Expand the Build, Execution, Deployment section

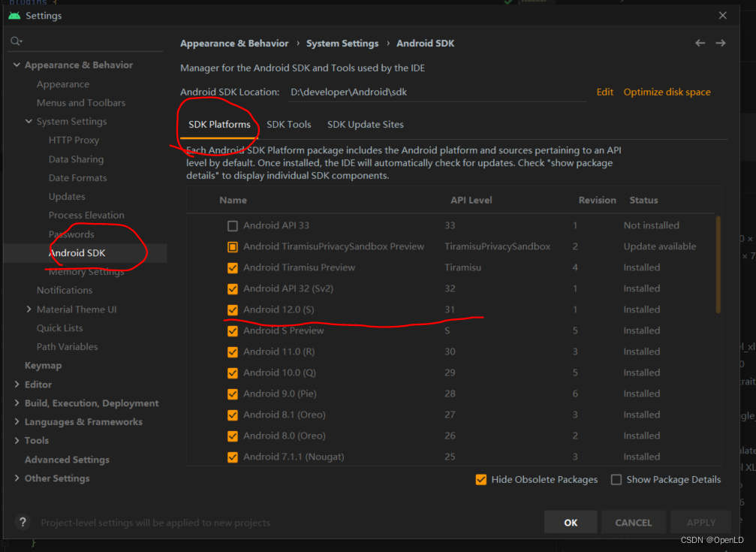click(17, 403)
